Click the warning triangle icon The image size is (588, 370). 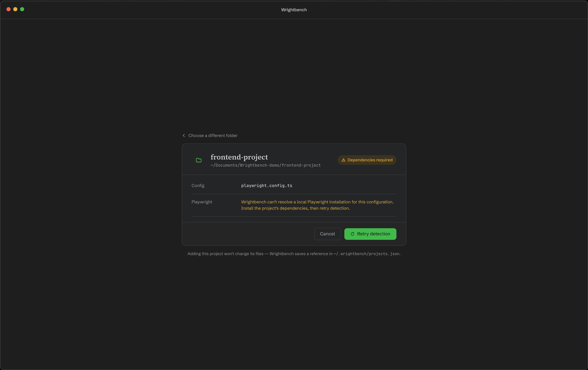tap(343, 160)
